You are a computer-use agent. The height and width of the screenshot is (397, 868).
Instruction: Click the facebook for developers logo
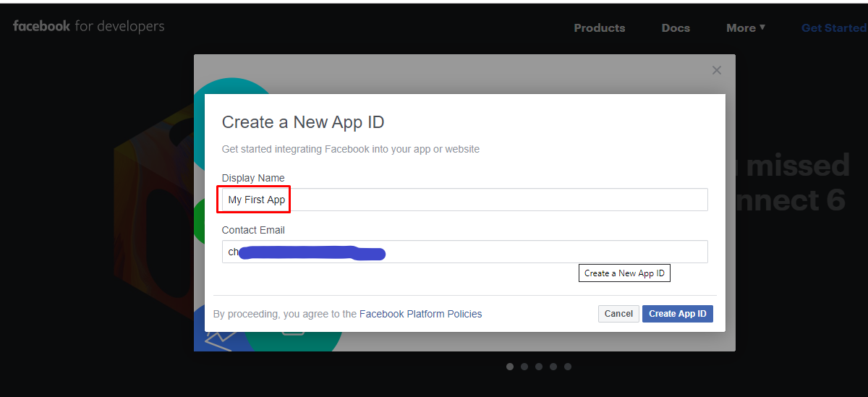(88, 27)
